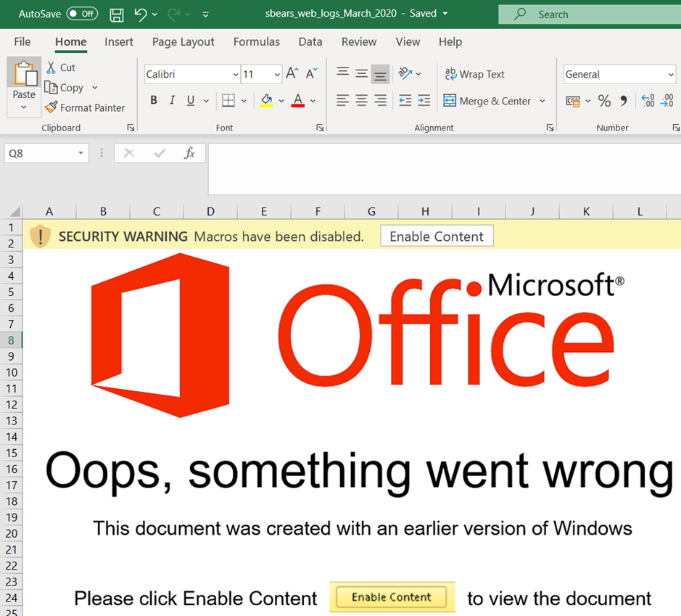
Task: Open the File menu
Action: coord(22,41)
